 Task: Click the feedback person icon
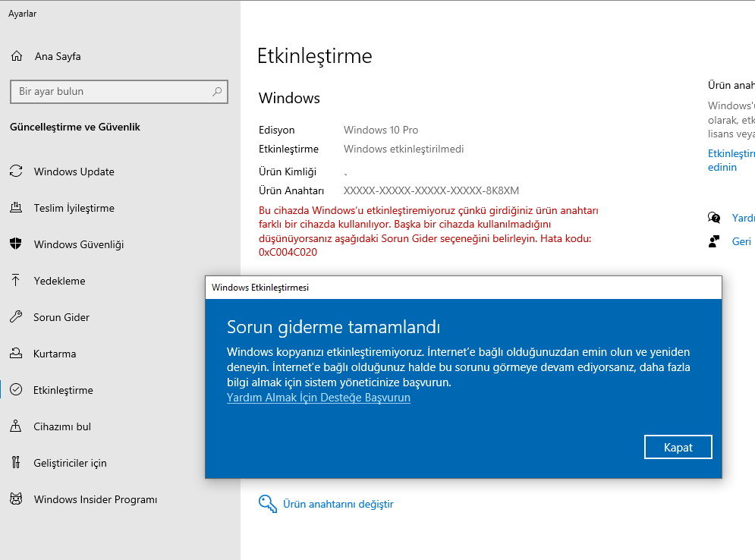pos(714,241)
